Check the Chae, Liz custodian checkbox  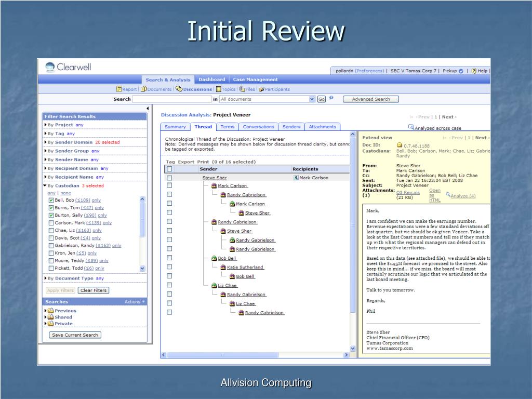(51, 230)
